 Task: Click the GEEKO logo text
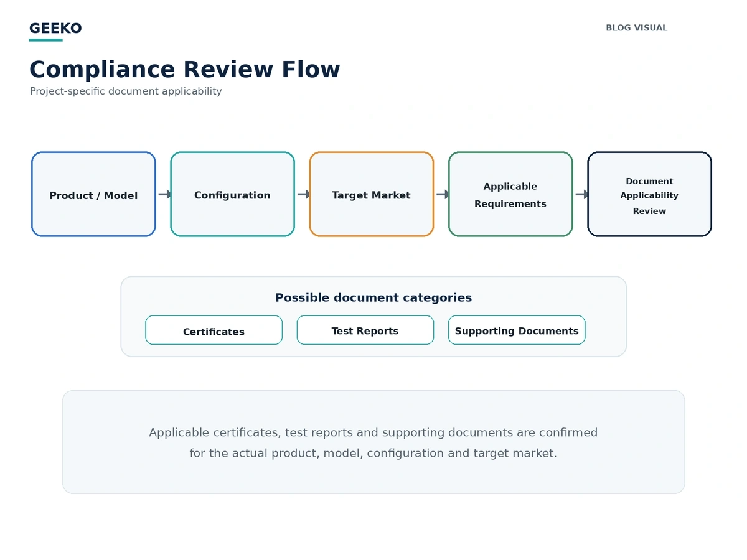click(55, 29)
